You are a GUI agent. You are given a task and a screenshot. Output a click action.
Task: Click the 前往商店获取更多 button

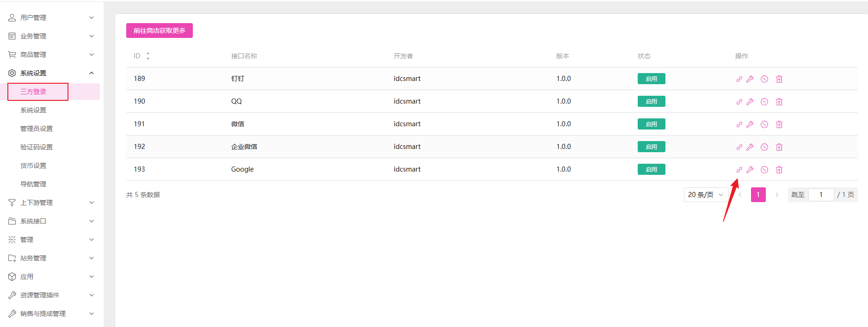[x=160, y=31]
